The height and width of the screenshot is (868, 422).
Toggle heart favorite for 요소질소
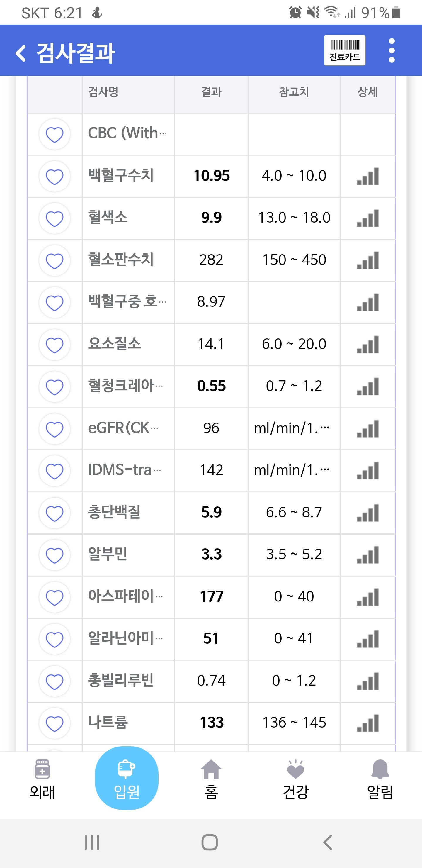pos(55,345)
